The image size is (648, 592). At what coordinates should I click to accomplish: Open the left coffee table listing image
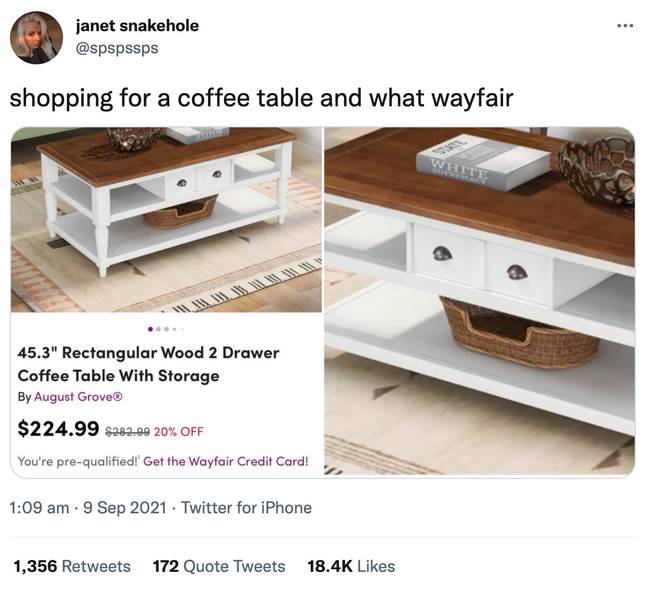166,220
